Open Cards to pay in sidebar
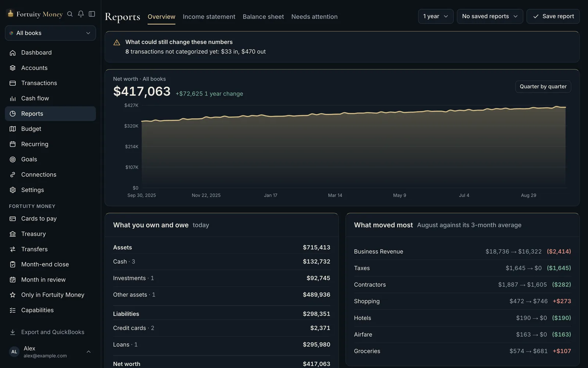The height and width of the screenshot is (368, 588). [x=50, y=219]
